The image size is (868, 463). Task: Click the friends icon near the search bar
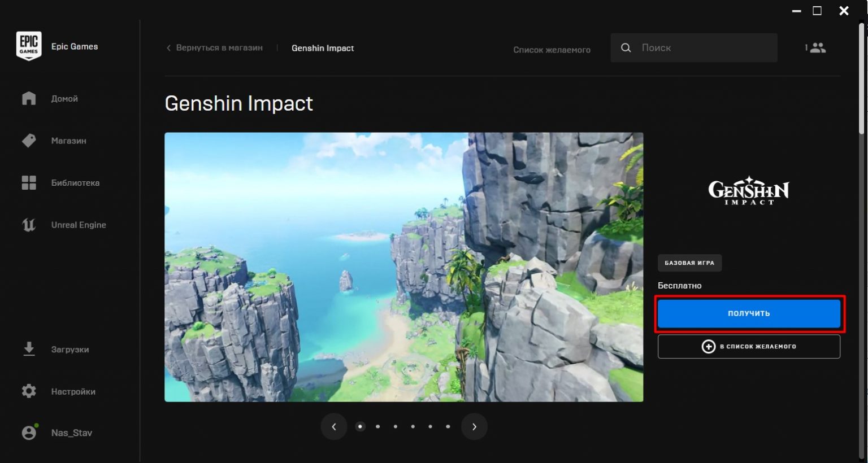coord(818,47)
